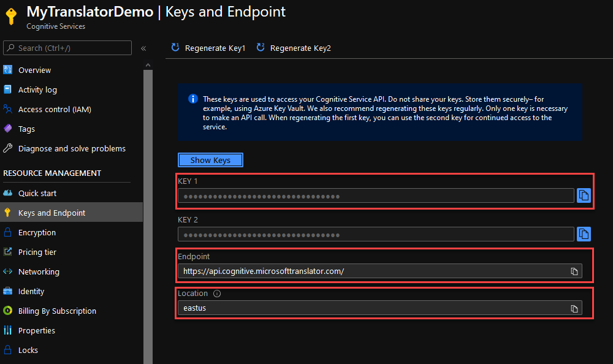Click the sidebar vertical scrollbar
The width and height of the screenshot is (613, 364).
[148, 216]
